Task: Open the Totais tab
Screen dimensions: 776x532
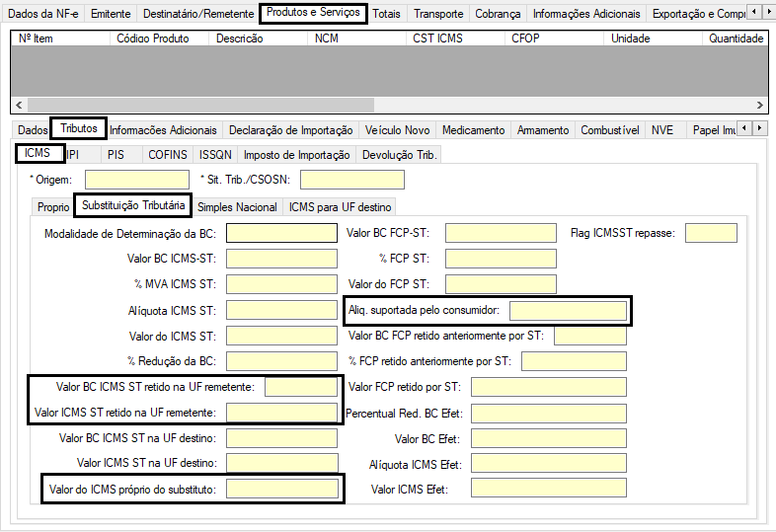Action: [x=386, y=14]
